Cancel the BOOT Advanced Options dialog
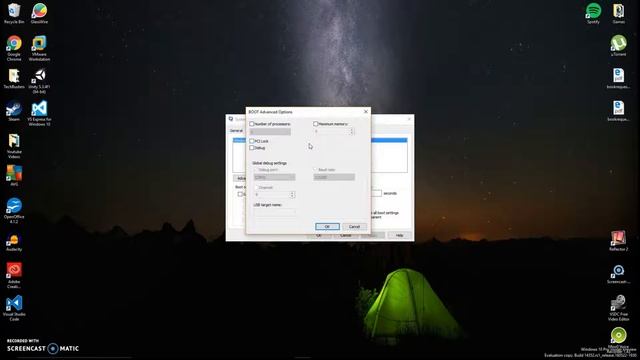Image resolution: width=640 pixels, height=360 pixels. 354,227
